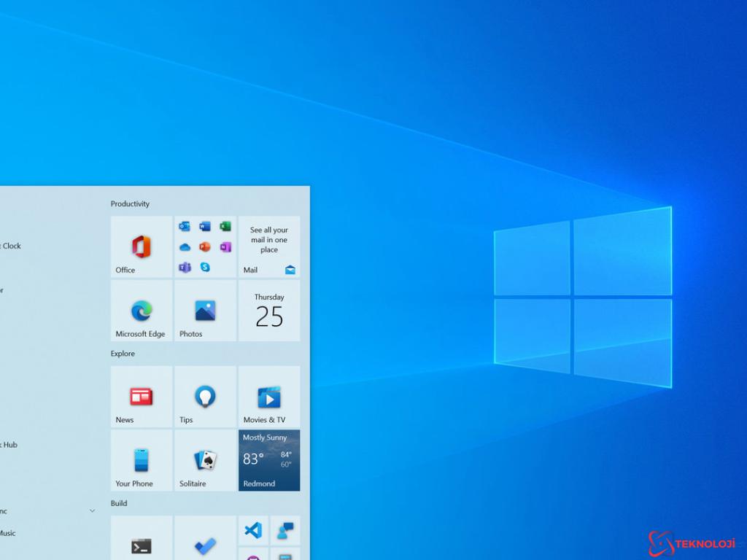Open the Office tile
Image resolution: width=747 pixels, height=560 pixels.
pos(142,246)
